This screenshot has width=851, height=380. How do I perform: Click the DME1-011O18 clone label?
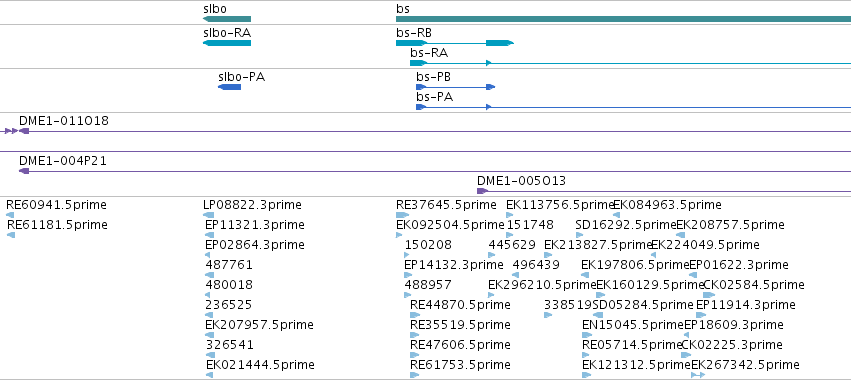pos(63,121)
